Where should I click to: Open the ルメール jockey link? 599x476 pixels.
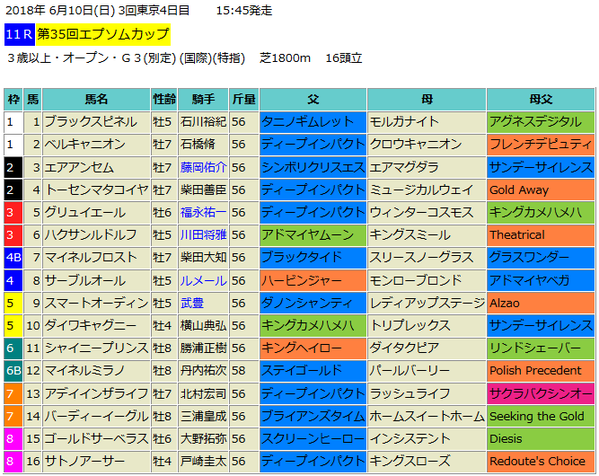(203, 281)
